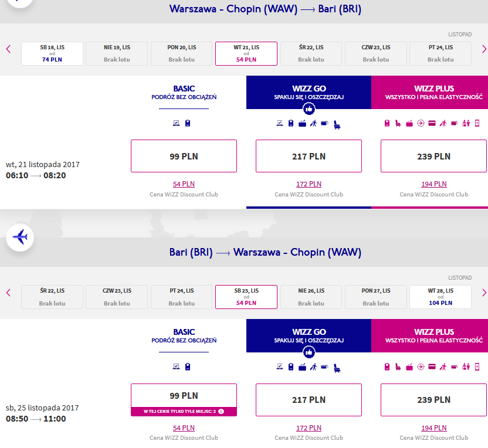Click outbound flight time 06:10 → 08:20
The height and width of the screenshot is (448, 488).
pos(36,175)
